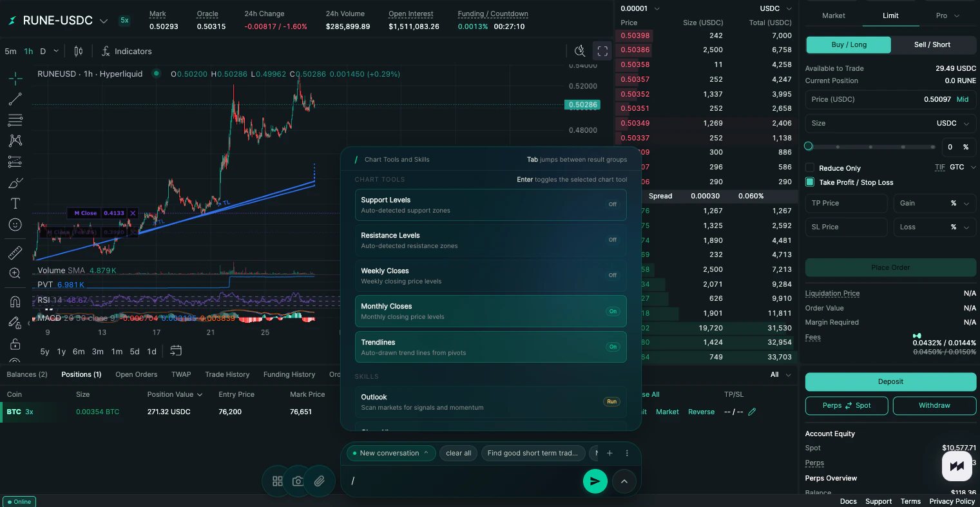Viewport: 980px width, 507px height.
Task: Send the chat message
Action: tap(595, 481)
